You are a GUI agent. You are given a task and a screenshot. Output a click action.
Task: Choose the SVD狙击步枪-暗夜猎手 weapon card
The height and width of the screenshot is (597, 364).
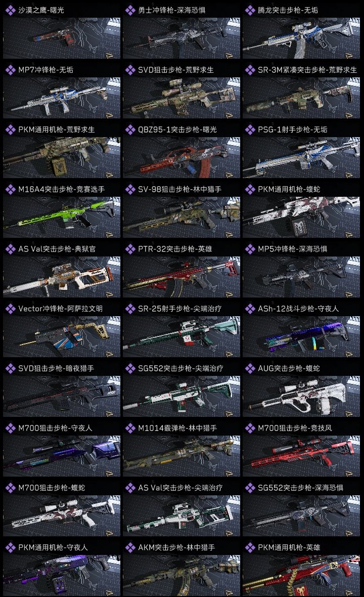tap(62, 389)
